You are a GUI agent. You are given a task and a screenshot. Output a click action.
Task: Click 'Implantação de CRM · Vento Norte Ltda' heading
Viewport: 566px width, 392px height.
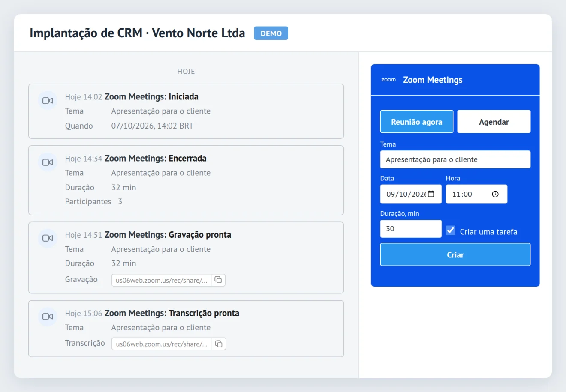coord(137,33)
